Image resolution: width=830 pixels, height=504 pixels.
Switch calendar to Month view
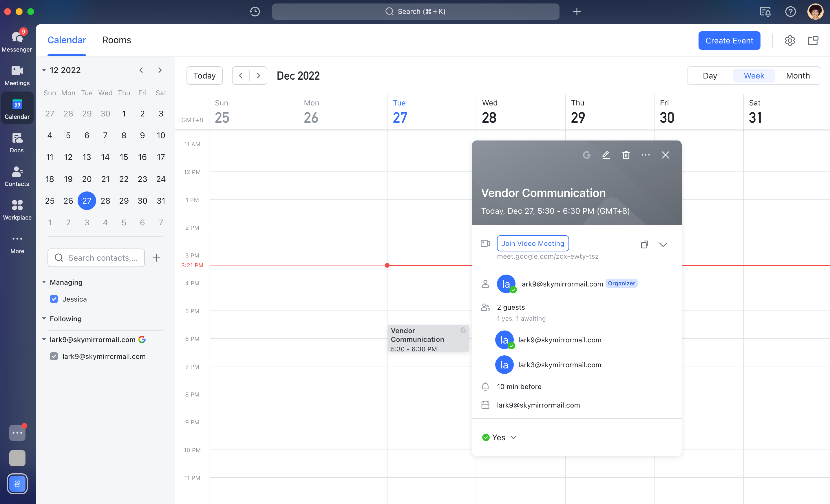(x=798, y=76)
